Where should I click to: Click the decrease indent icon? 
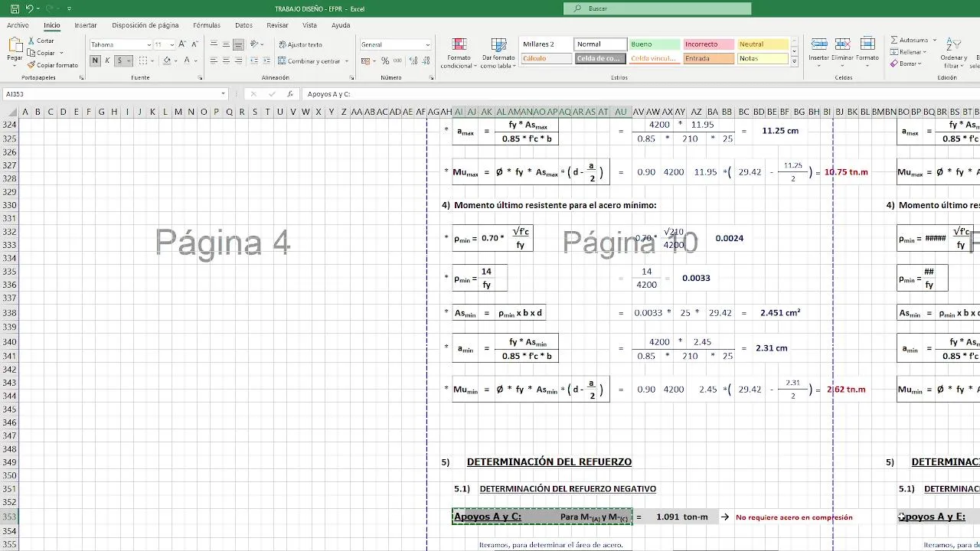tap(253, 60)
